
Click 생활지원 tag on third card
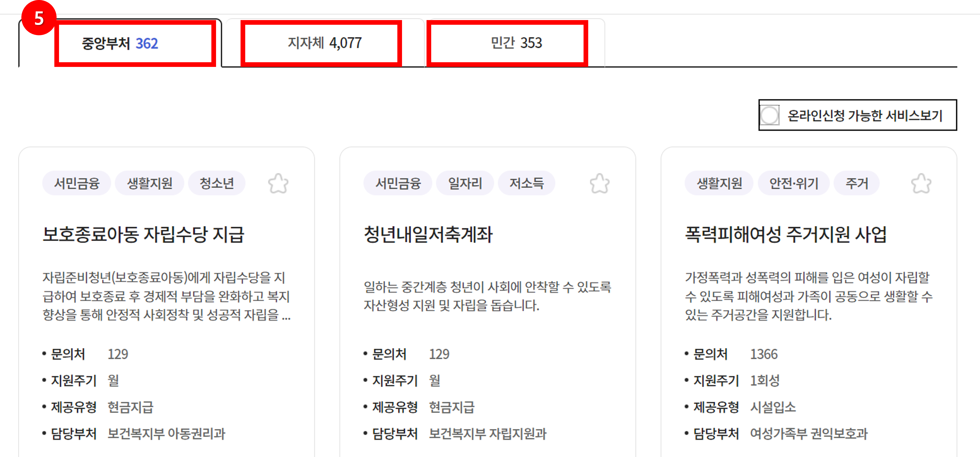[719, 183]
